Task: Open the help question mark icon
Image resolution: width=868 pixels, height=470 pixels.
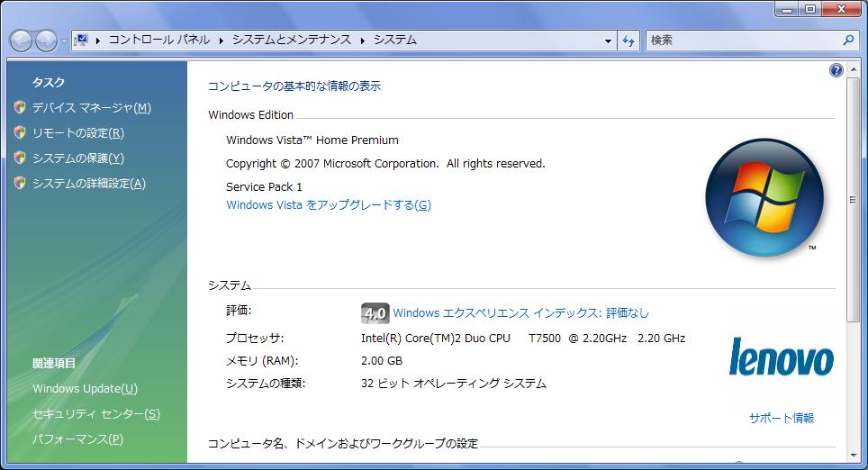Action: pos(836,70)
